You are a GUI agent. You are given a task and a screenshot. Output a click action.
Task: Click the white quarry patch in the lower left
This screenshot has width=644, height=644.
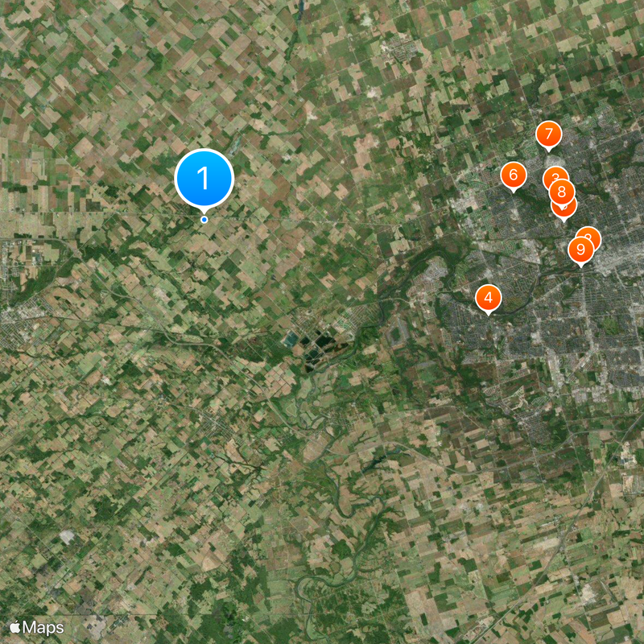point(67,535)
